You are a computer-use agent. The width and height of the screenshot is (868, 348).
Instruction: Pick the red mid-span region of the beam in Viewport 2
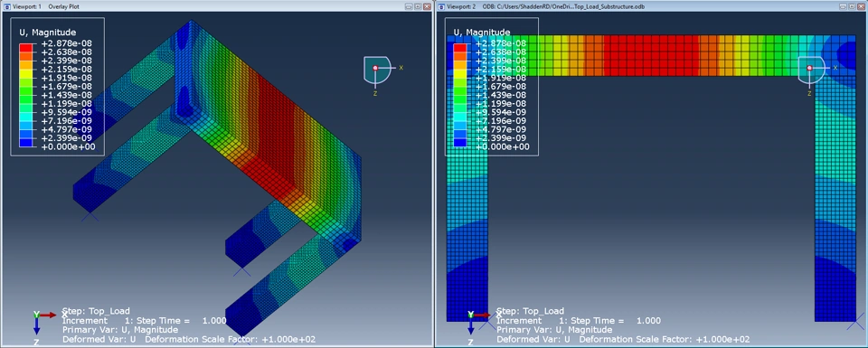(x=650, y=55)
